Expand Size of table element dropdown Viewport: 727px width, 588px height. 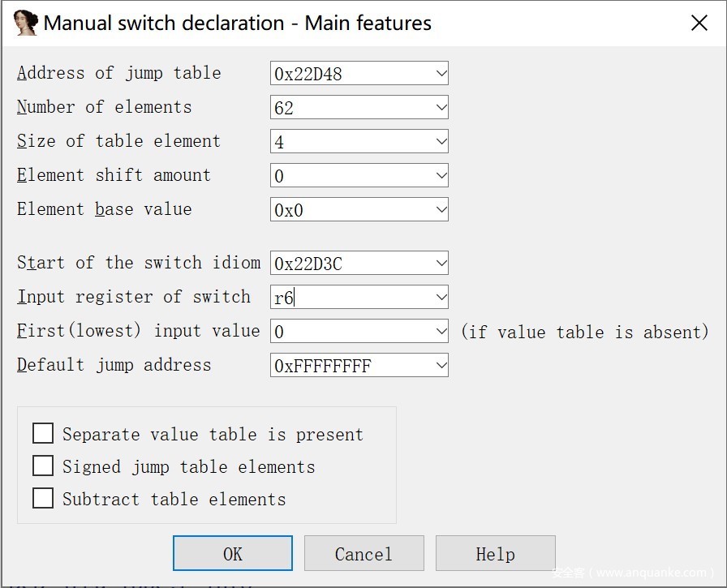pos(441,142)
